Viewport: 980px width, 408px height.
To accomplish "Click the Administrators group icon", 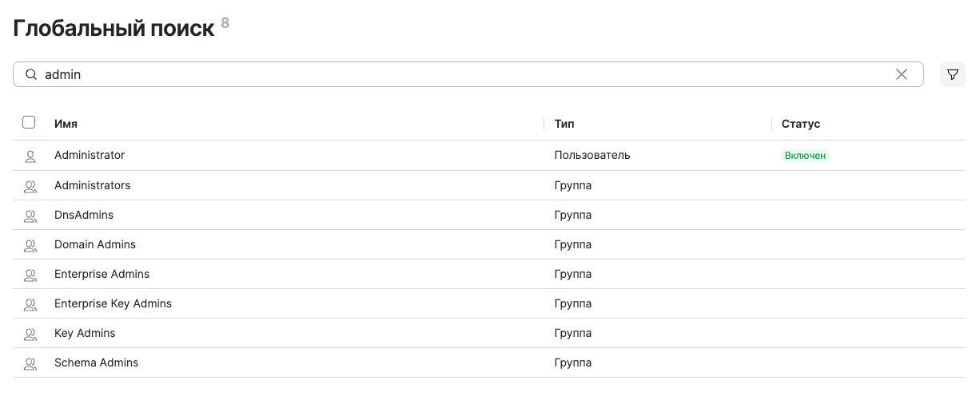I will point(30,186).
